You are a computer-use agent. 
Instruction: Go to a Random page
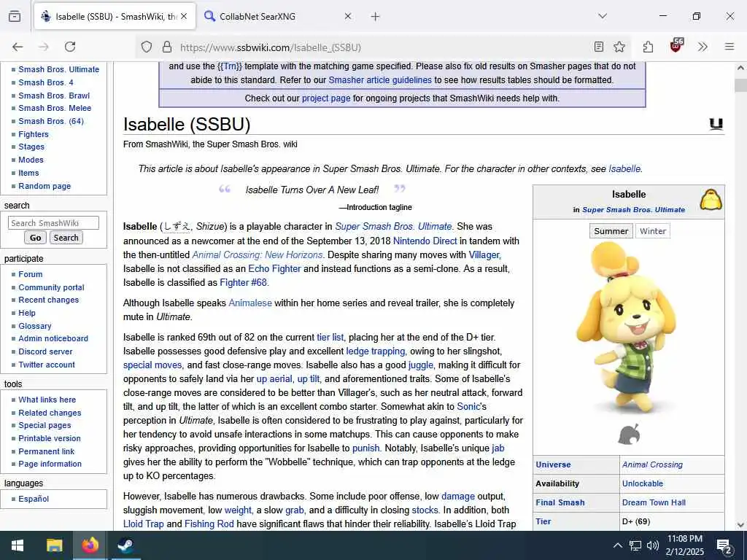point(44,186)
